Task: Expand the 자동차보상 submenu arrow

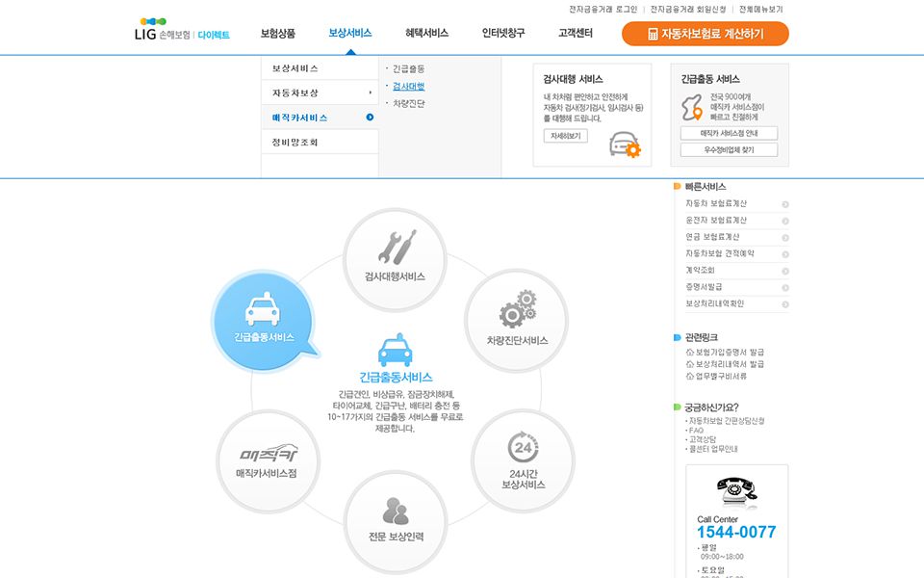Action: click(371, 93)
